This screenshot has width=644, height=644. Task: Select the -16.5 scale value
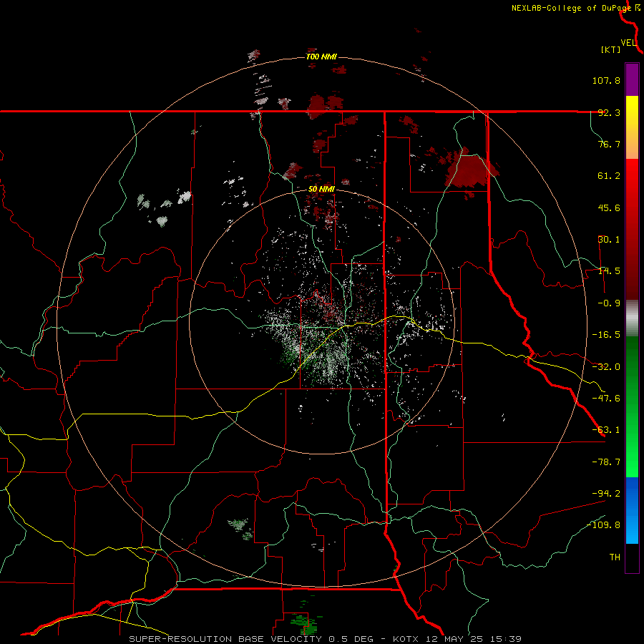[x=606, y=335]
